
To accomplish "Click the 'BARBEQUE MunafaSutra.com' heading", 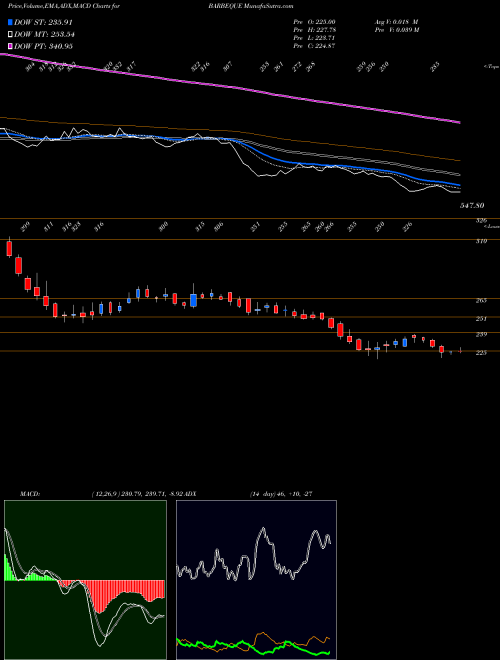I will coord(250,6).
